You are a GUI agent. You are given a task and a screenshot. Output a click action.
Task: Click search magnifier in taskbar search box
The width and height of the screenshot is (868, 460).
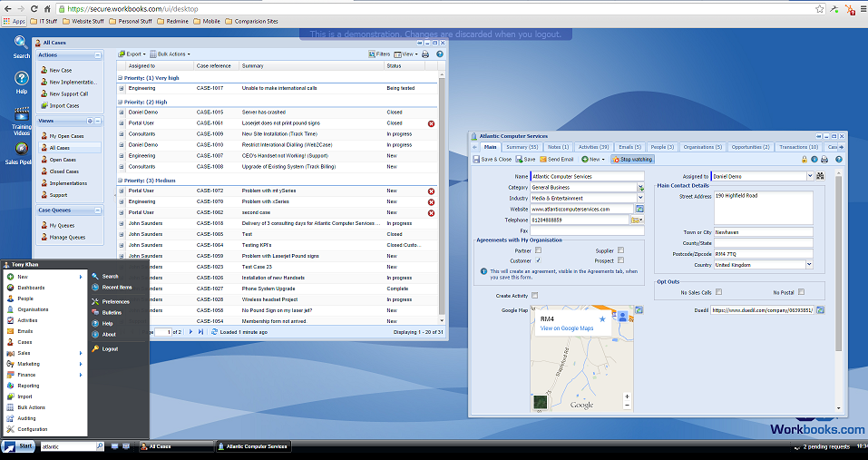click(100, 446)
